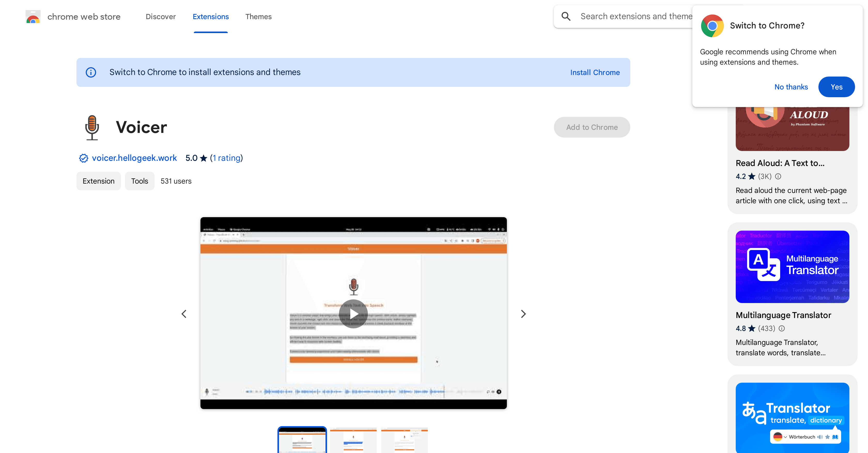Open the 1 rating link for Voicer
Viewport: 868px width, 453px height.
click(x=226, y=158)
